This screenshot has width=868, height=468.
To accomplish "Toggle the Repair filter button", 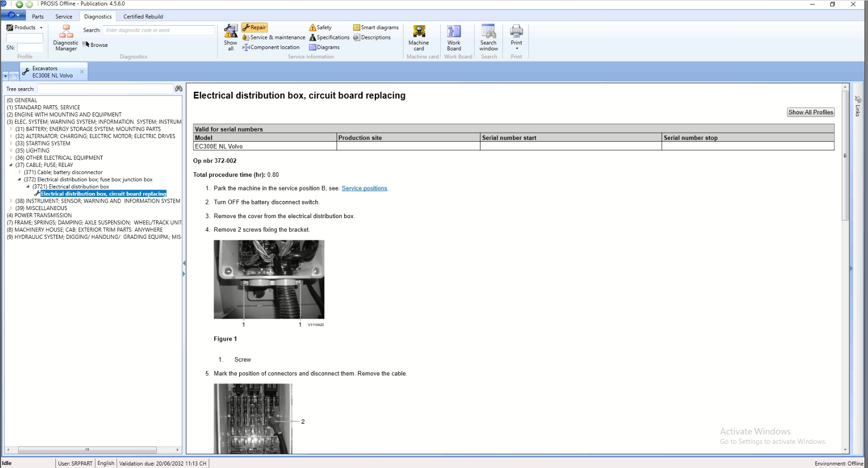I will (x=254, y=28).
